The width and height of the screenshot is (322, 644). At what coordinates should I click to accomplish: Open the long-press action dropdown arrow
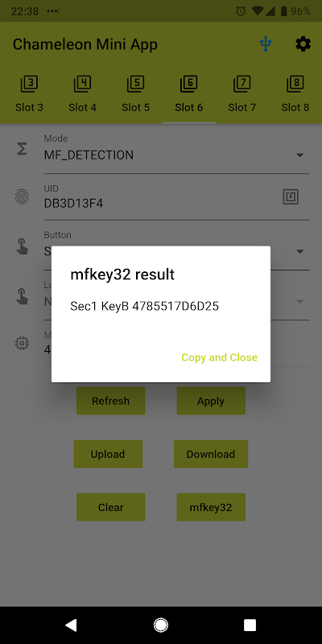pos(300,301)
